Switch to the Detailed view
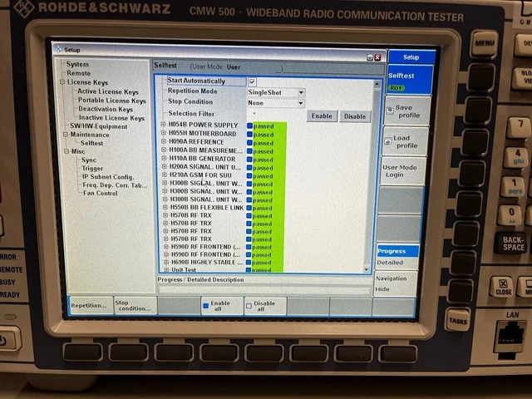Viewport: 532px width, 399px height. click(x=397, y=263)
